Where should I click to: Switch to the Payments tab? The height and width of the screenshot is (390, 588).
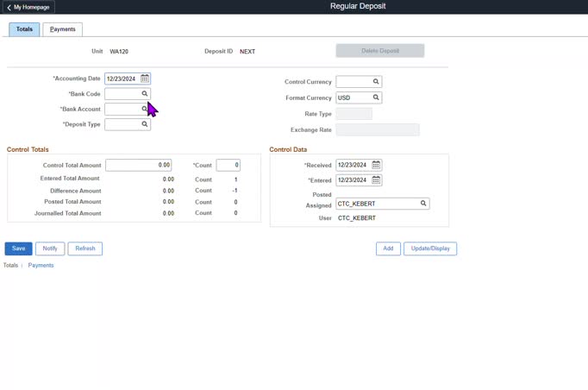point(63,29)
